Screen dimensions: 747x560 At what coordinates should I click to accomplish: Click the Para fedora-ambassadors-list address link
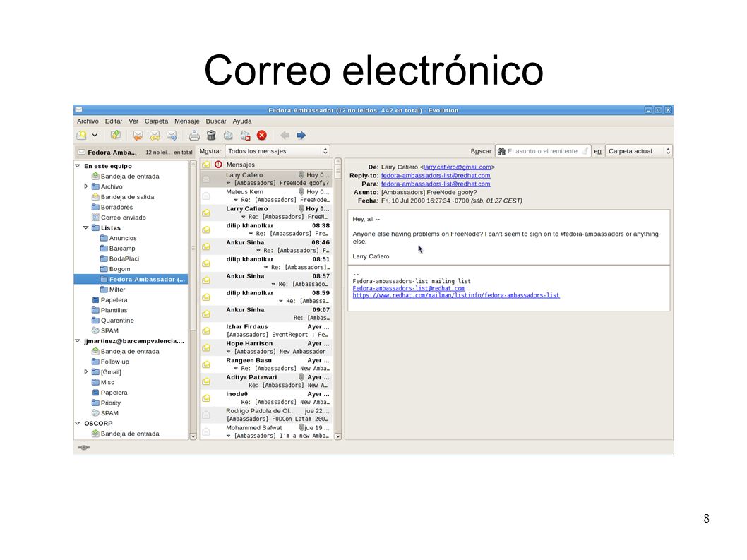click(436, 184)
